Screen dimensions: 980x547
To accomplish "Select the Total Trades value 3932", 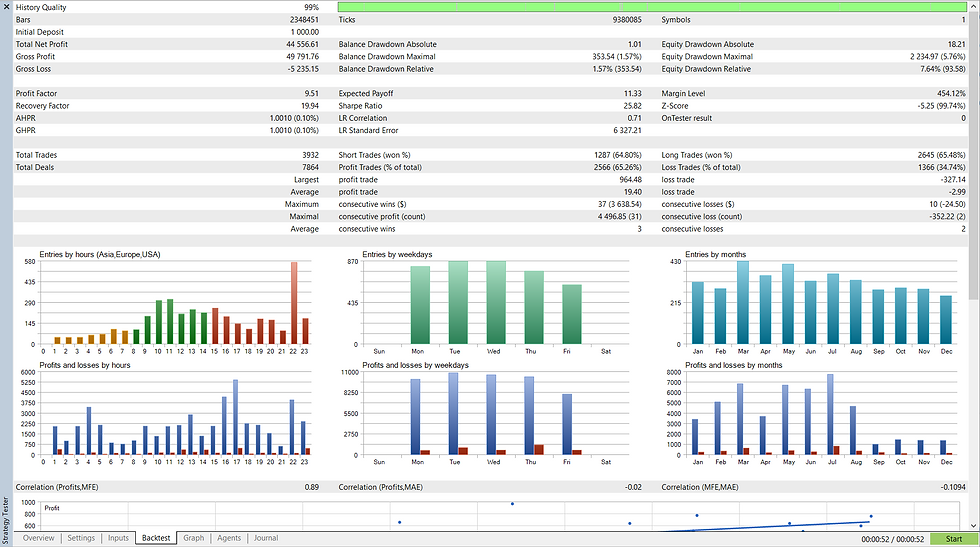I will [x=311, y=155].
